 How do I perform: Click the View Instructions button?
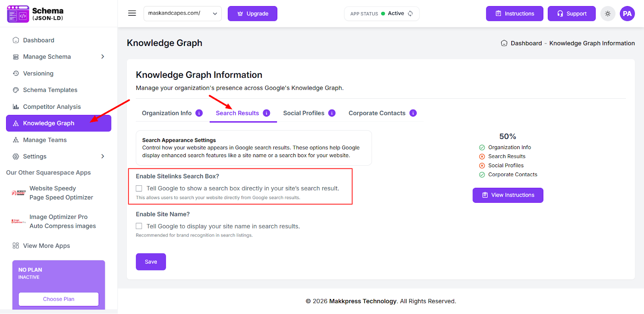(508, 195)
